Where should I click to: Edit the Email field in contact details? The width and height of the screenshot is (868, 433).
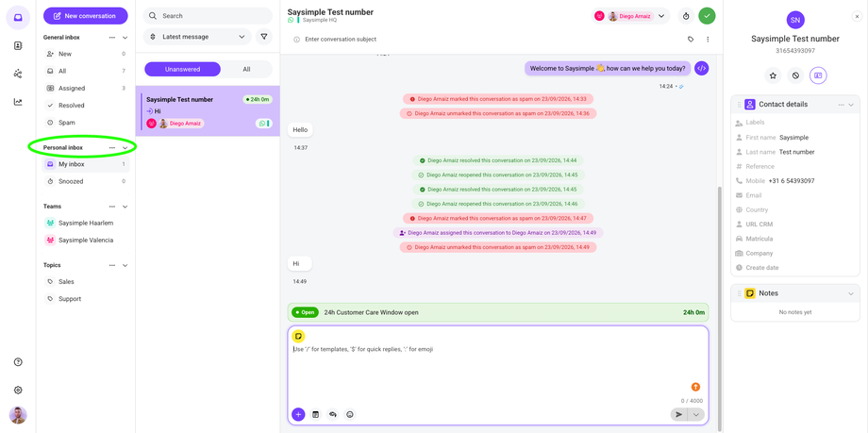click(x=795, y=195)
